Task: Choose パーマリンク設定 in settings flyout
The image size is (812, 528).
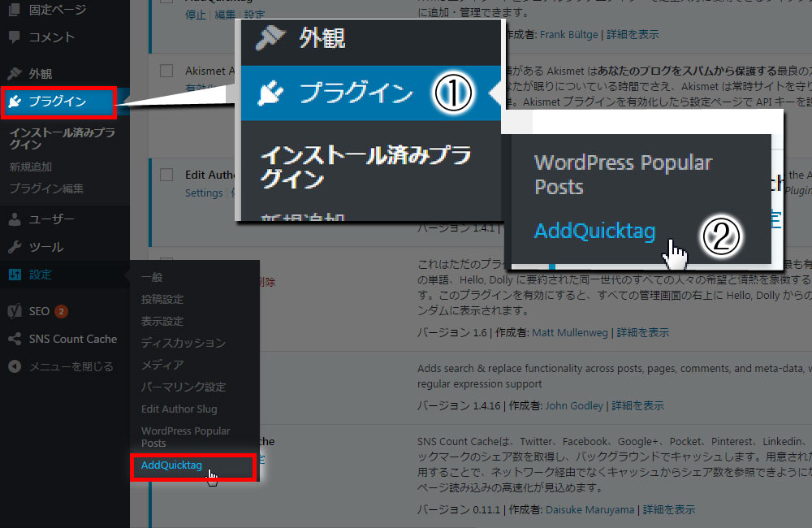Action: point(184,387)
